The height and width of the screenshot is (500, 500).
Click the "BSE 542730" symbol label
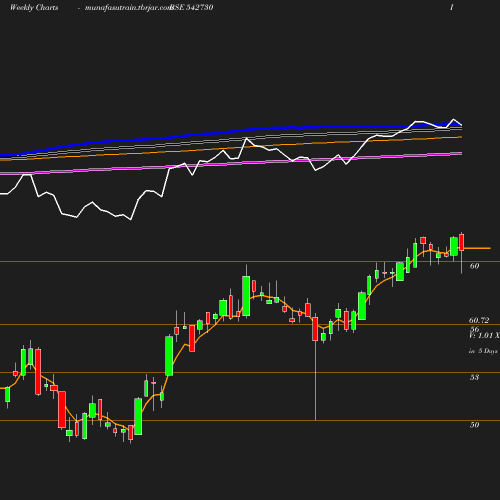coord(192,7)
